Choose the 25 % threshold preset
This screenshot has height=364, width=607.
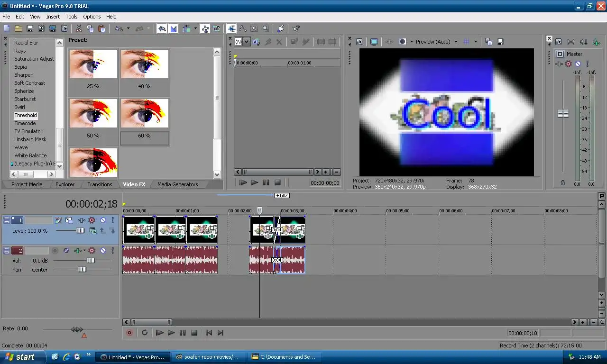coord(93,70)
